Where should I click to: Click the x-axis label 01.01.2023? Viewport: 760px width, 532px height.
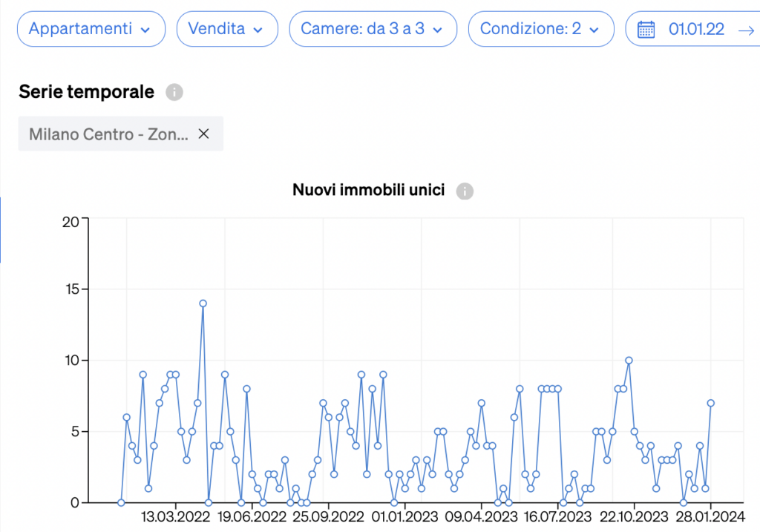404,517
